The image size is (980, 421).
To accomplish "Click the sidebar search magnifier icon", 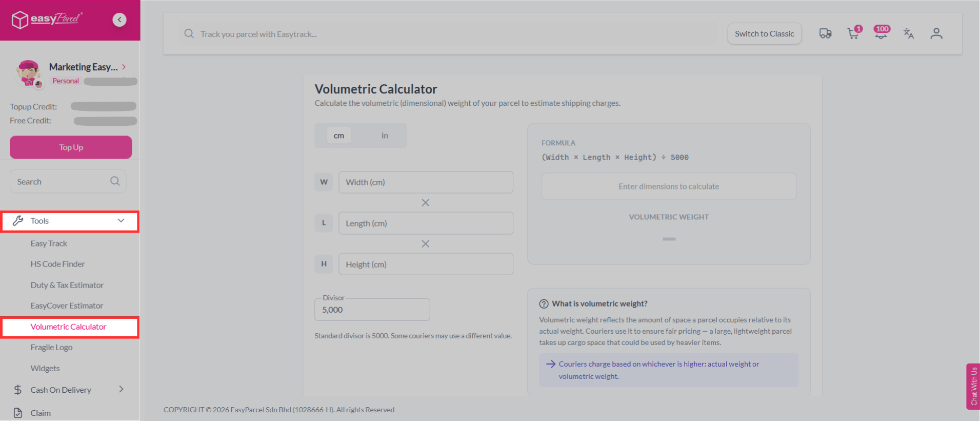I will [x=115, y=181].
